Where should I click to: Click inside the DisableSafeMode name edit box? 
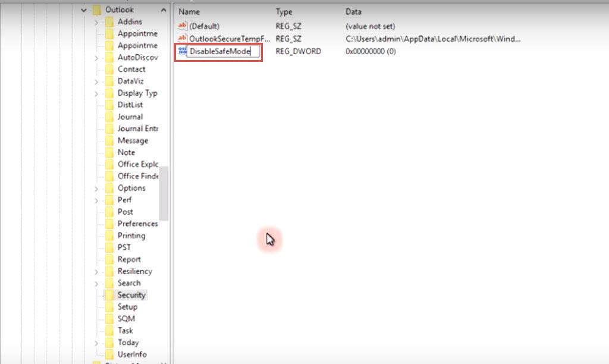click(x=224, y=51)
